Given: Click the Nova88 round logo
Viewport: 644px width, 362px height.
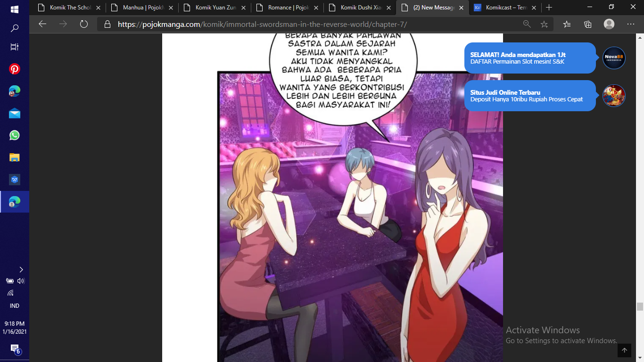Looking at the screenshot, I should tap(614, 58).
